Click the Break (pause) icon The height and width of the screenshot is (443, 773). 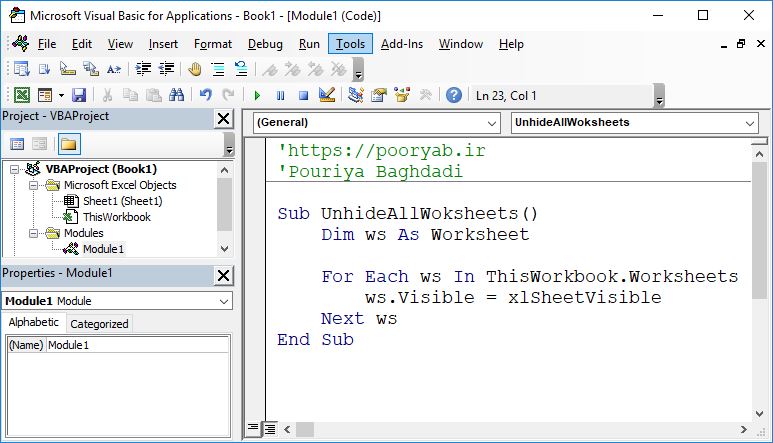tap(279, 96)
